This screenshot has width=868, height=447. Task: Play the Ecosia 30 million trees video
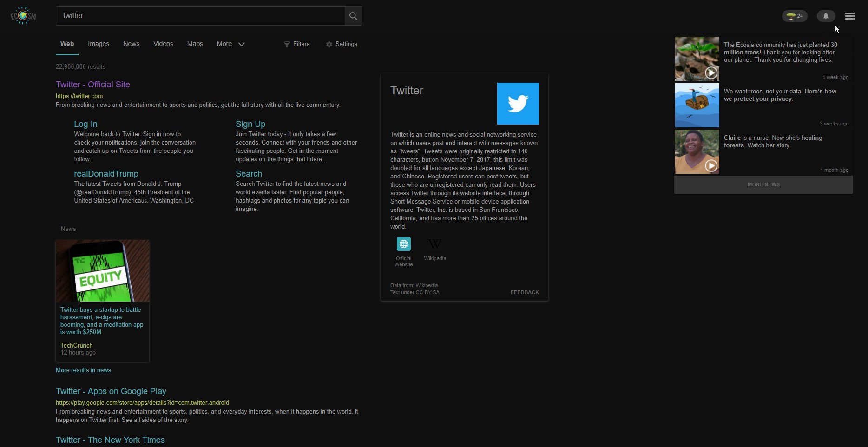pyautogui.click(x=711, y=73)
